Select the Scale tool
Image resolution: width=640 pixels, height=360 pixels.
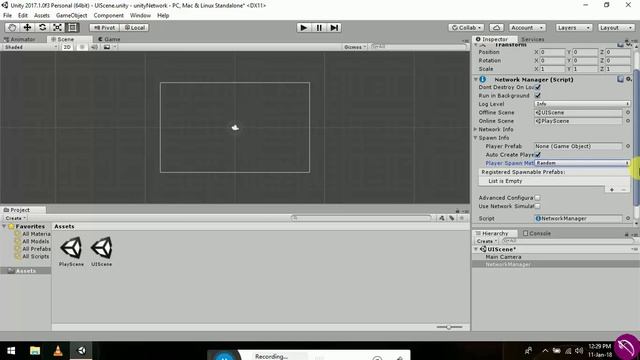tap(58, 27)
